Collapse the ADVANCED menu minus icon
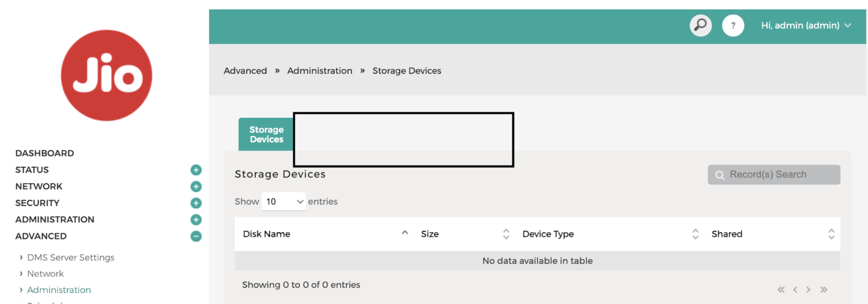 coord(196,236)
